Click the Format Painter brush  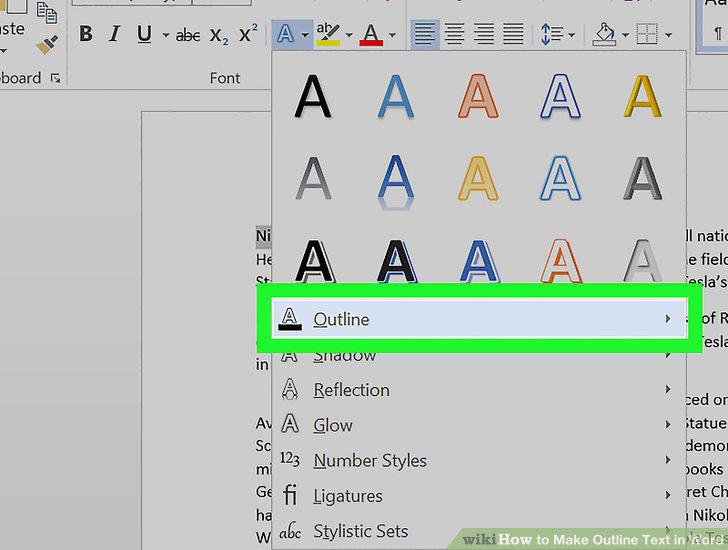coord(47,45)
